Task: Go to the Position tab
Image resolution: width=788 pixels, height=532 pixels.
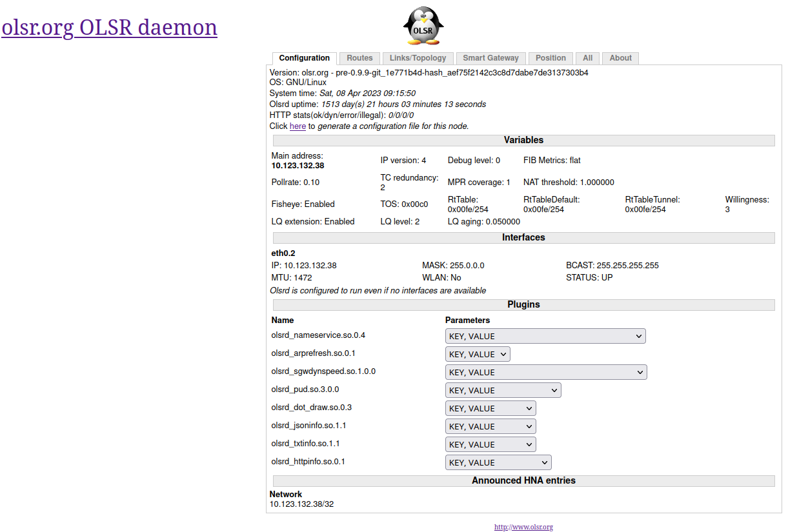Action: [551, 58]
